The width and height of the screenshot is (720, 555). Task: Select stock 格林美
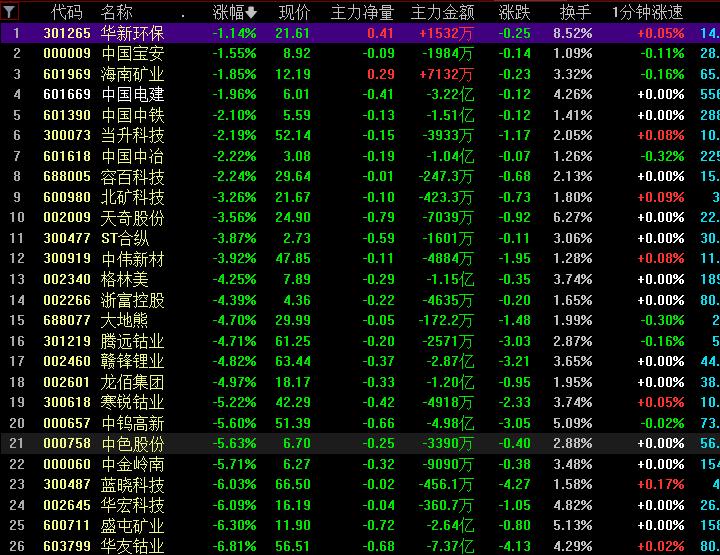point(125,279)
